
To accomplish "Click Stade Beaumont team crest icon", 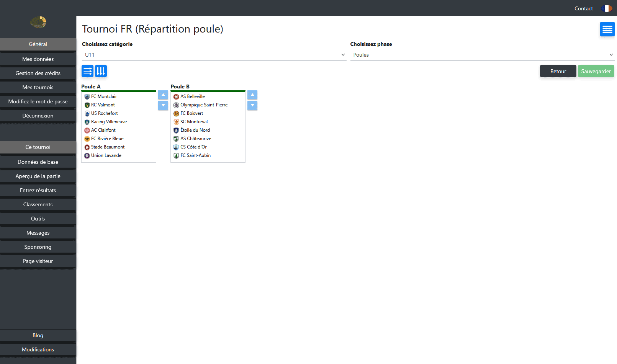I will pos(87,147).
